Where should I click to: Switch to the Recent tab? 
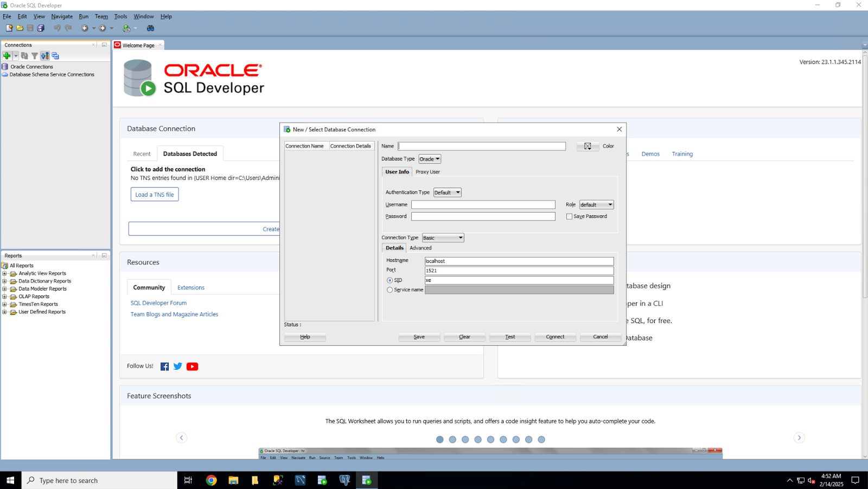(x=142, y=154)
